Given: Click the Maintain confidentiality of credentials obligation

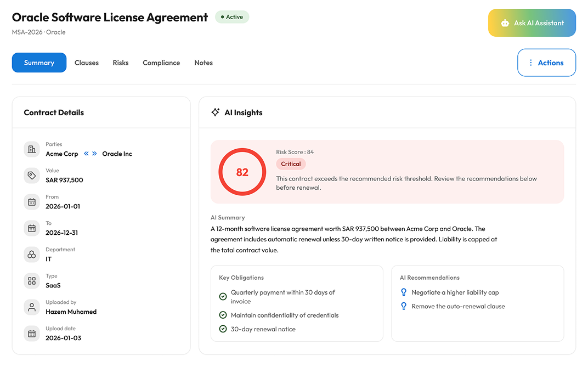Looking at the screenshot, I should pos(285,315).
